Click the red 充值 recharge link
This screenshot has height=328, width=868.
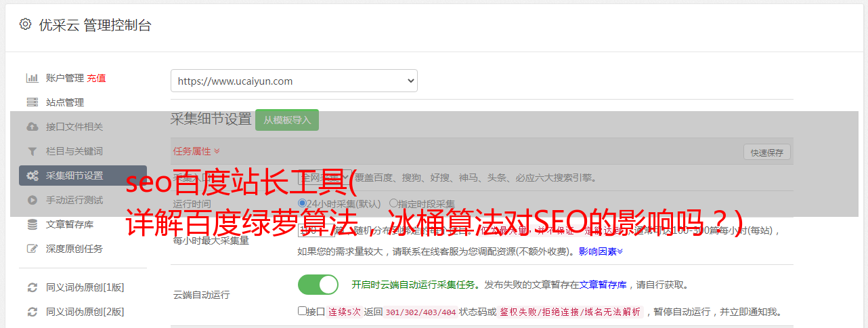96,78
